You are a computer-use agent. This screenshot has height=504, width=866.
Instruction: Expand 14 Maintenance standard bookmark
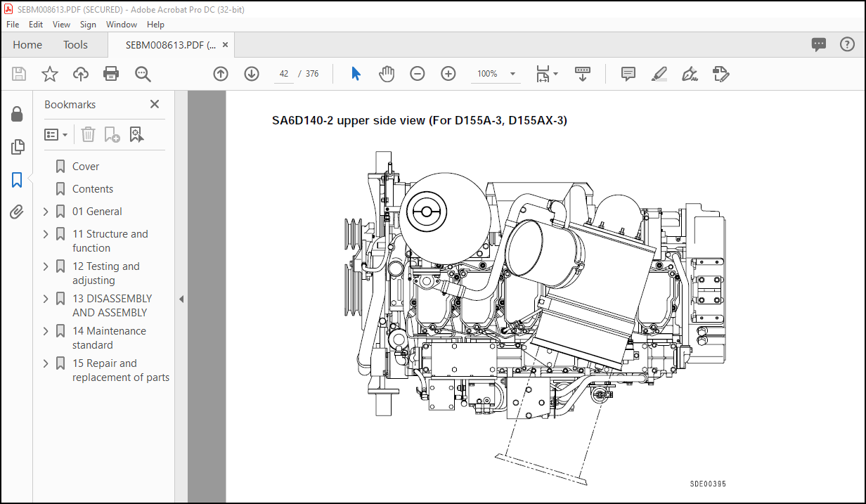[46, 331]
